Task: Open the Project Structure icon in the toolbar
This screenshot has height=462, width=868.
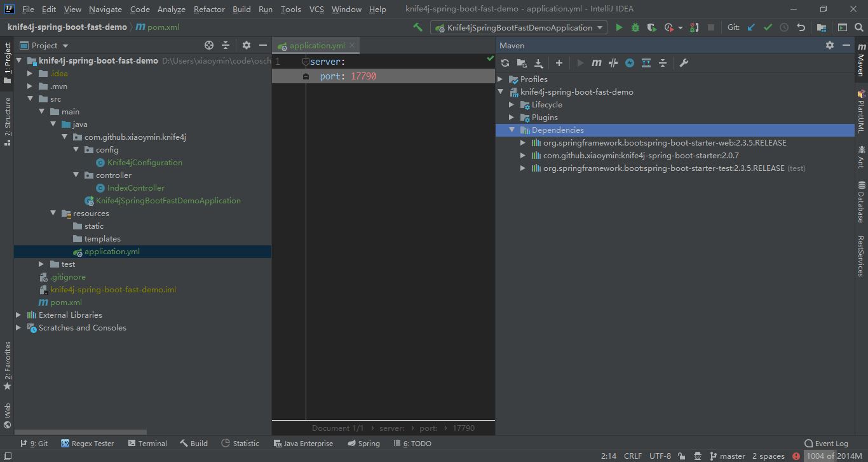Action: (x=822, y=27)
